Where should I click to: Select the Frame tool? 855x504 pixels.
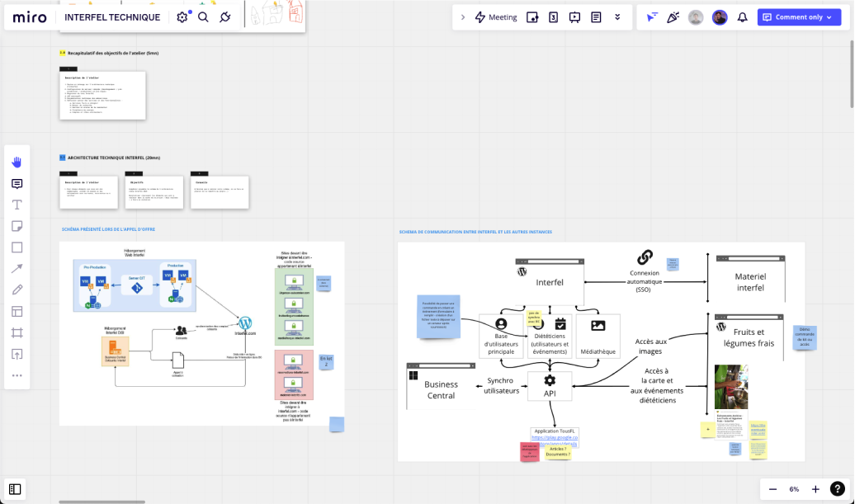(17, 333)
